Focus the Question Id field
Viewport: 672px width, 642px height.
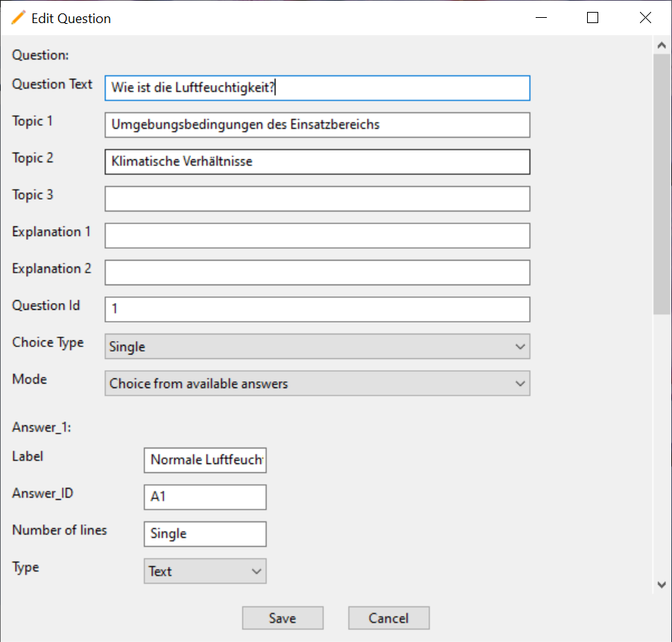click(317, 309)
